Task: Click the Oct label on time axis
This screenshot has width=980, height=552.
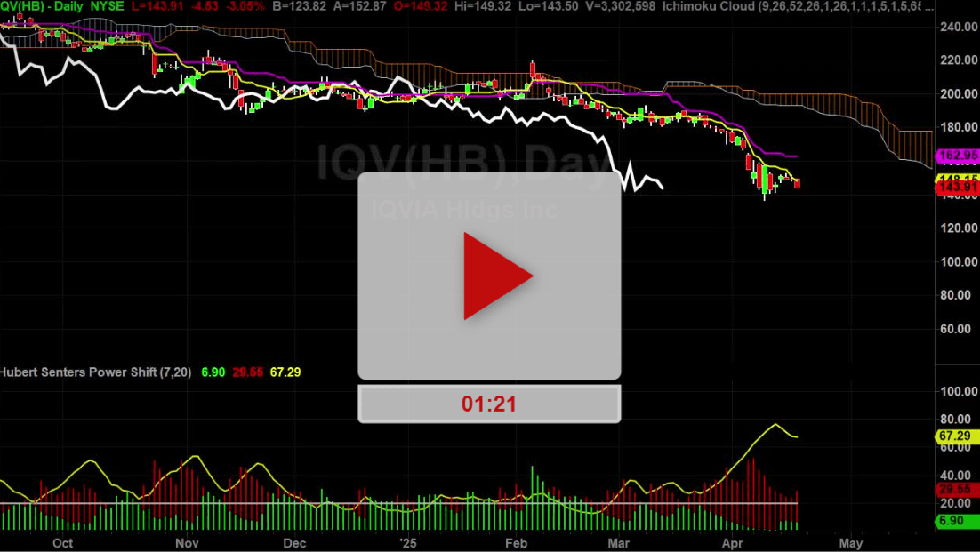Action: click(62, 542)
